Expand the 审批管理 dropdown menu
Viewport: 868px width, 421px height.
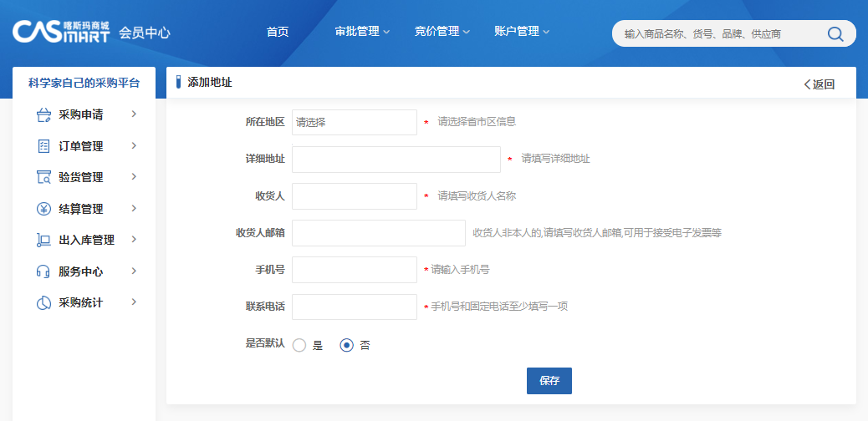point(362,32)
